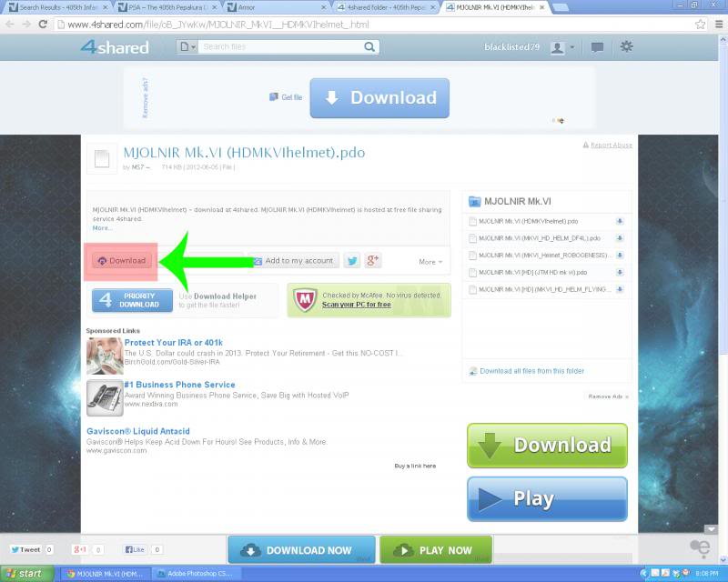Click the file type icon beside the title

tap(102, 159)
